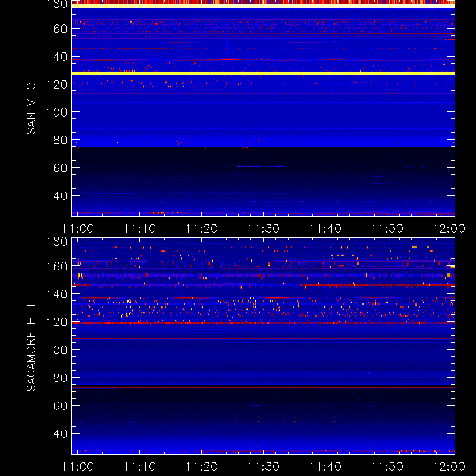Image resolution: width=476 pixels, height=476 pixels.
Task: Select the 120 label on the San Vito axis
Action: click(x=57, y=84)
